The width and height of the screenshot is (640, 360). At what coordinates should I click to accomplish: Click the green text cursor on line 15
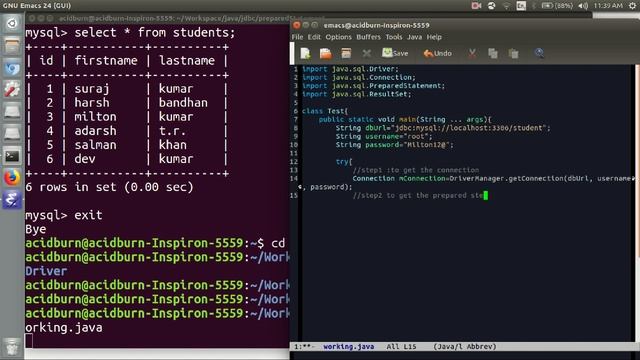click(x=485, y=196)
